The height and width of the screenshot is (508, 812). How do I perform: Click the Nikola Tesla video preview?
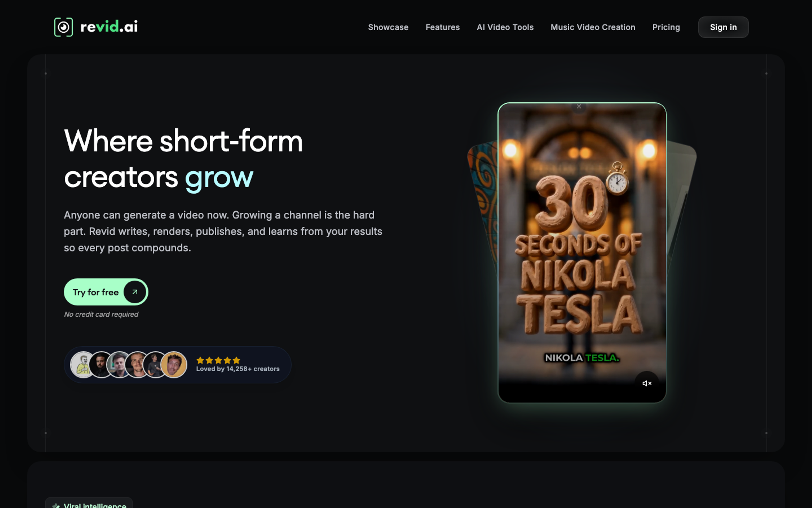[x=582, y=253]
